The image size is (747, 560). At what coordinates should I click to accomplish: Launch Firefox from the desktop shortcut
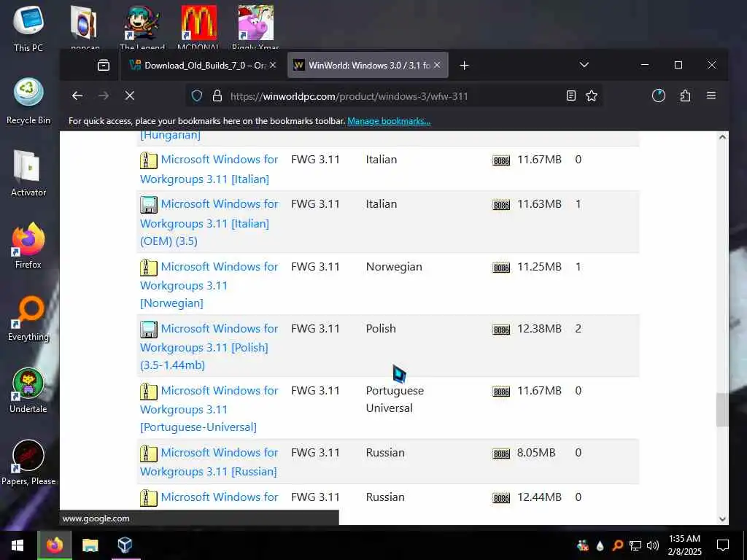click(28, 246)
